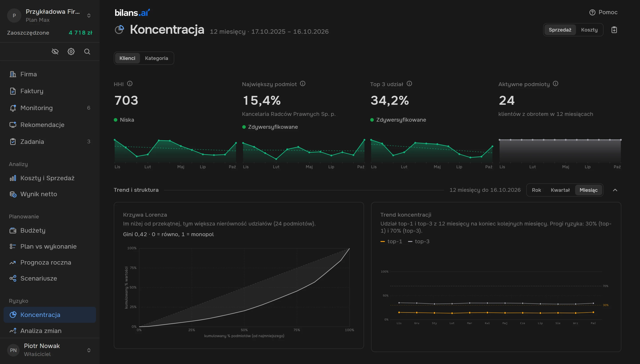The width and height of the screenshot is (640, 364).
Task: Open Firma in the sidebar
Action: tap(50, 74)
